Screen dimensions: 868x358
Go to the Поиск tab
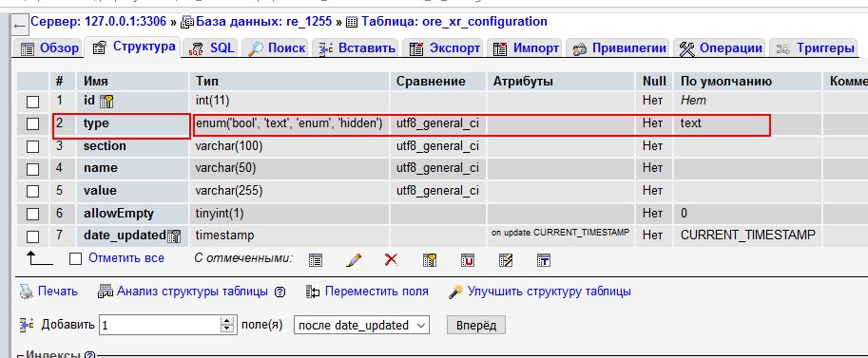click(277, 48)
